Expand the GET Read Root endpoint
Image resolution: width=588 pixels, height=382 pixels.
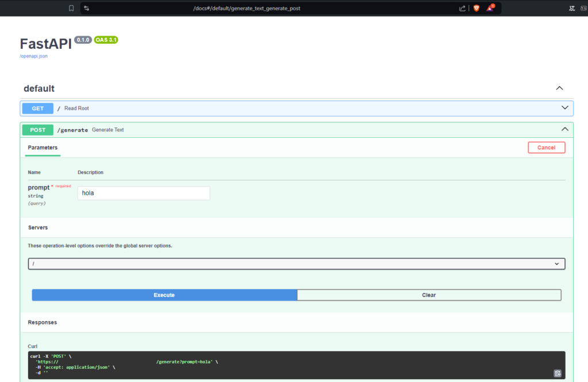(564, 107)
